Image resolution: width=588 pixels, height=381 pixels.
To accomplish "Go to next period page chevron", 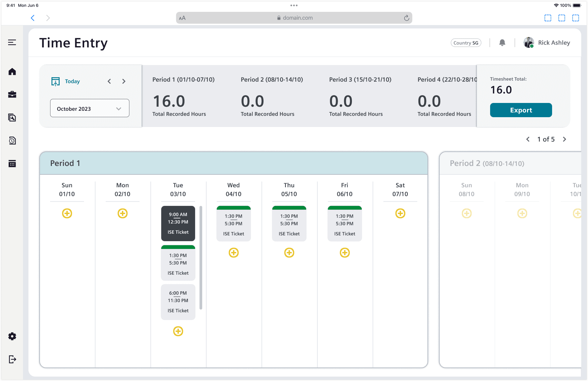I will (x=565, y=139).
